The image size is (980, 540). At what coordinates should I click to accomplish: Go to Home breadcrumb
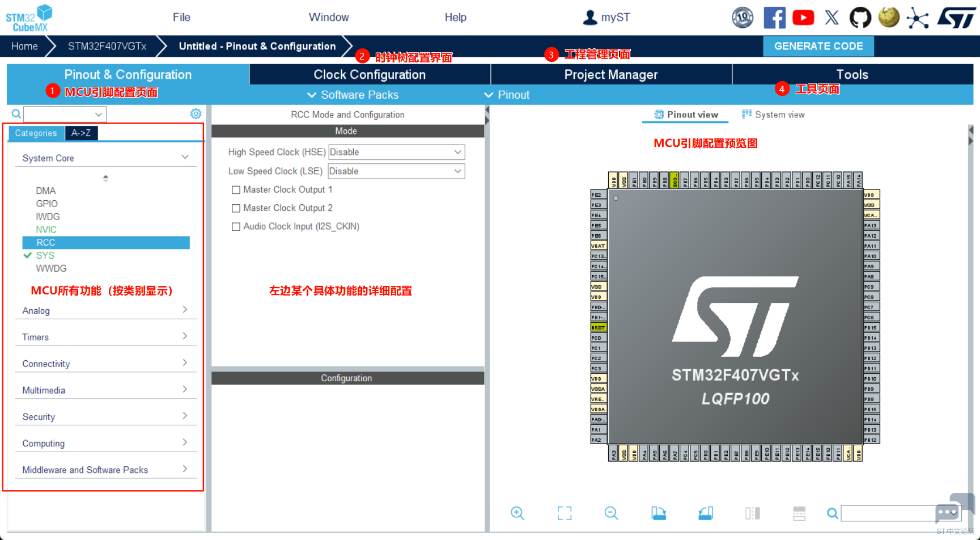pos(24,46)
